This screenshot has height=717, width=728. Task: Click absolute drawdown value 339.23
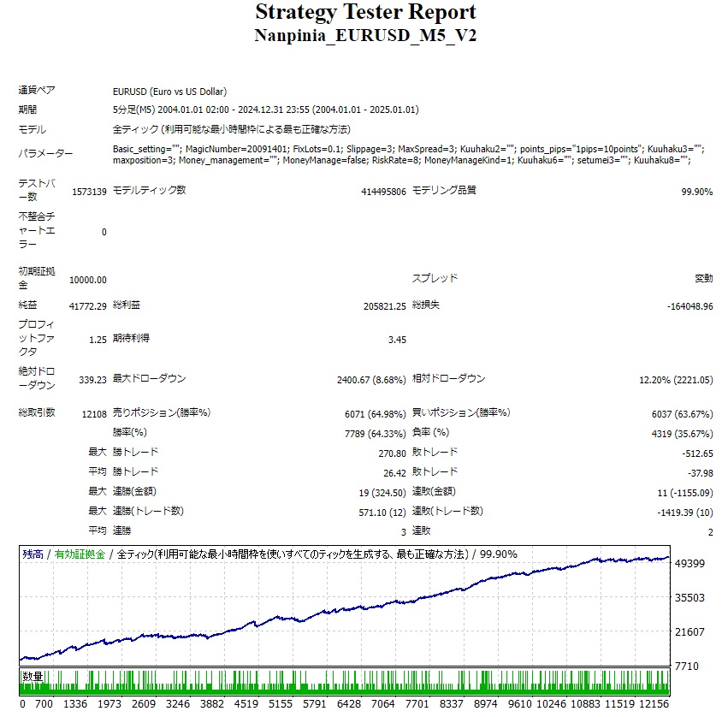pyautogui.click(x=92, y=380)
